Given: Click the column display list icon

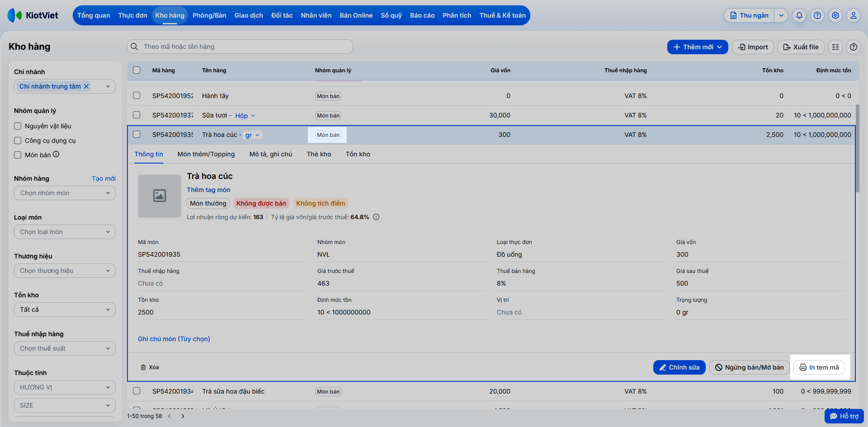Looking at the screenshot, I should (835, 47).
